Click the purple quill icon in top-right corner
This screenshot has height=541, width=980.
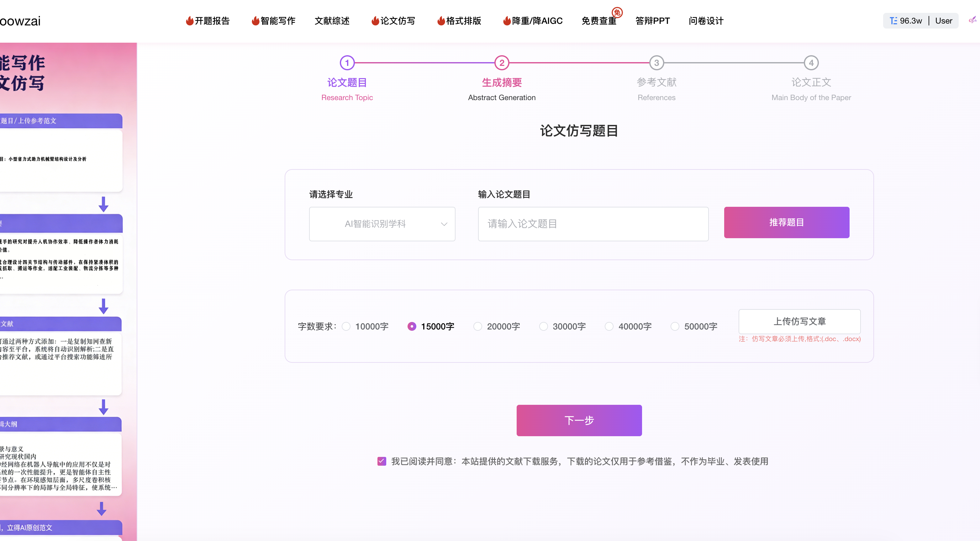point(973,21)
